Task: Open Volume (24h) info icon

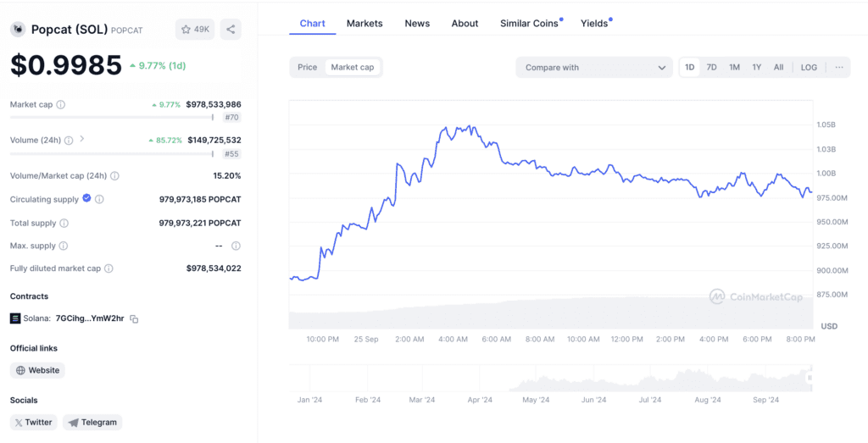Action: 69,141
